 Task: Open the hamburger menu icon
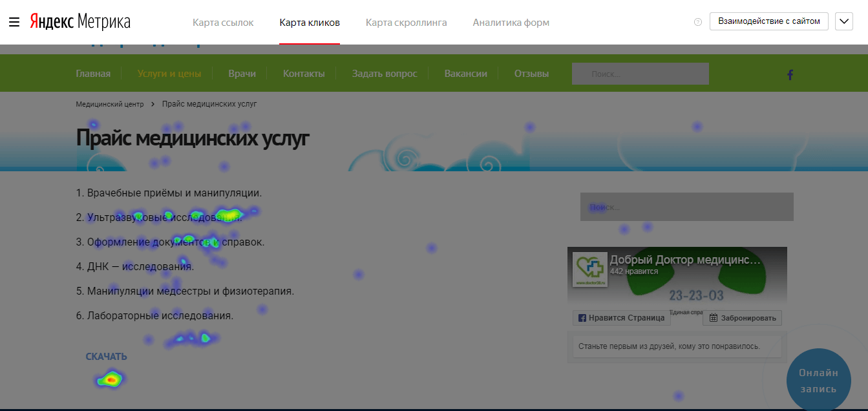[14, 22]
